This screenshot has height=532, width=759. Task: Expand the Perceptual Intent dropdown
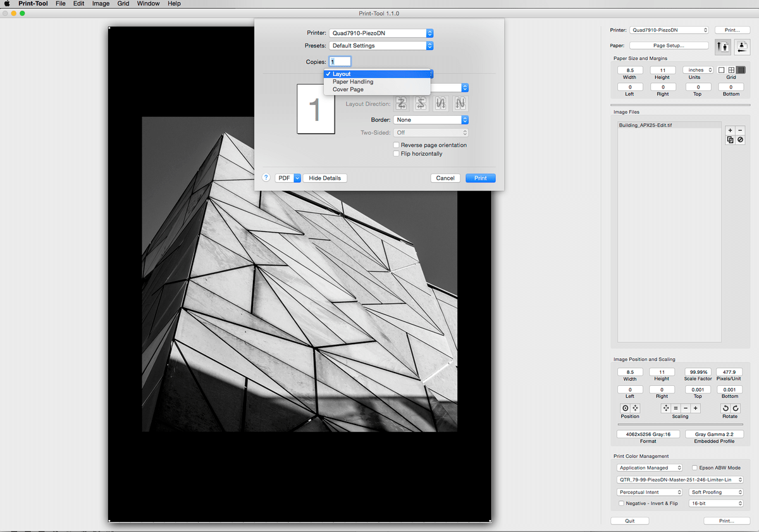point(650,492)
